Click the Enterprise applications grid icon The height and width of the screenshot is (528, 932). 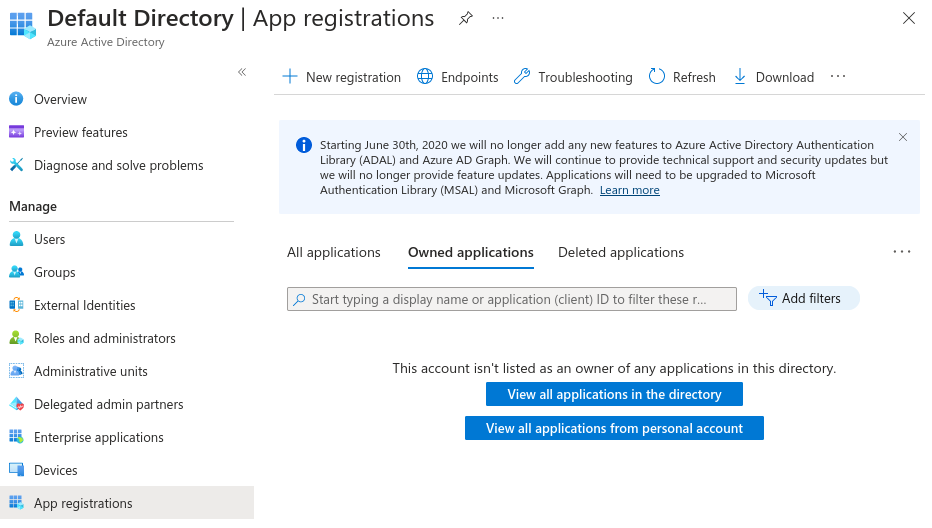[x=17, y=437]
